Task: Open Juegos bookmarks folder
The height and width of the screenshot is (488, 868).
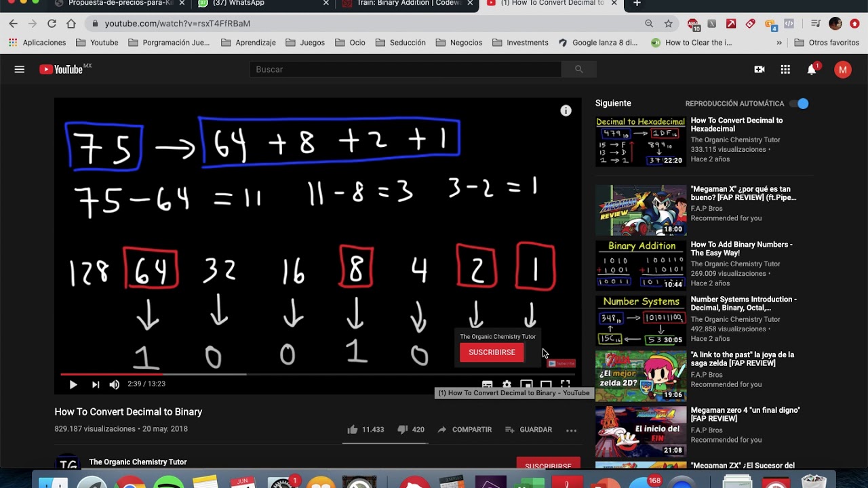Action: coord(305,42)
